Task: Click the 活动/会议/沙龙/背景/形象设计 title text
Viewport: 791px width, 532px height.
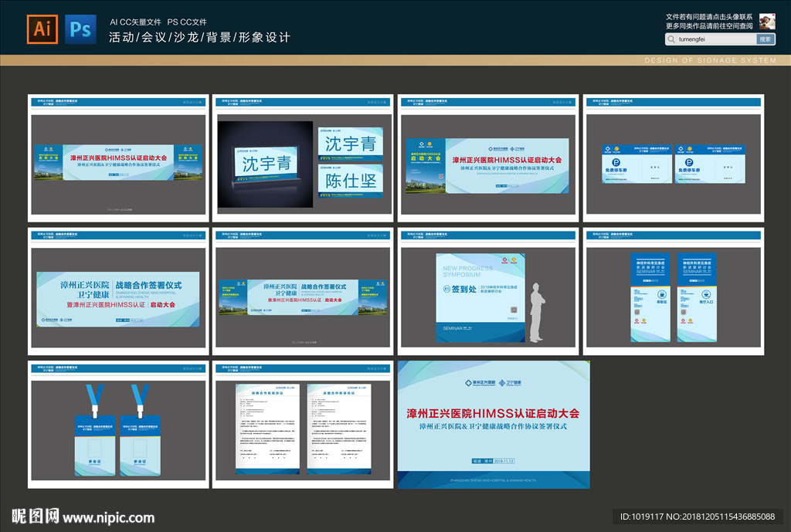Action: pyautogui.click(x=200, y=37)
